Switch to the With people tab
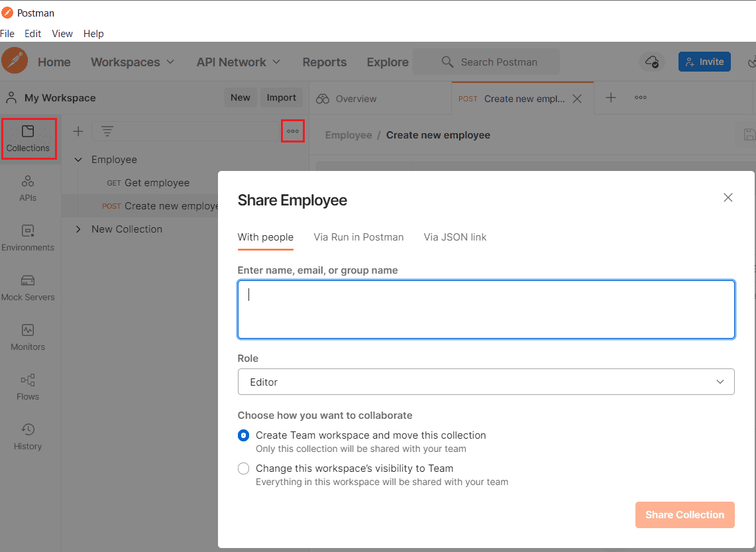This screenshot has width=756, height=552. pos(266,237)
